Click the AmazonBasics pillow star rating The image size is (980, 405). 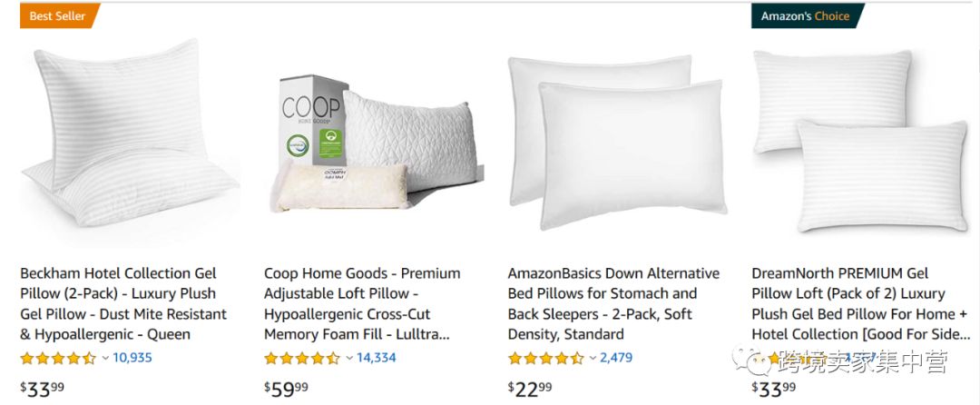tap(545, 358)
